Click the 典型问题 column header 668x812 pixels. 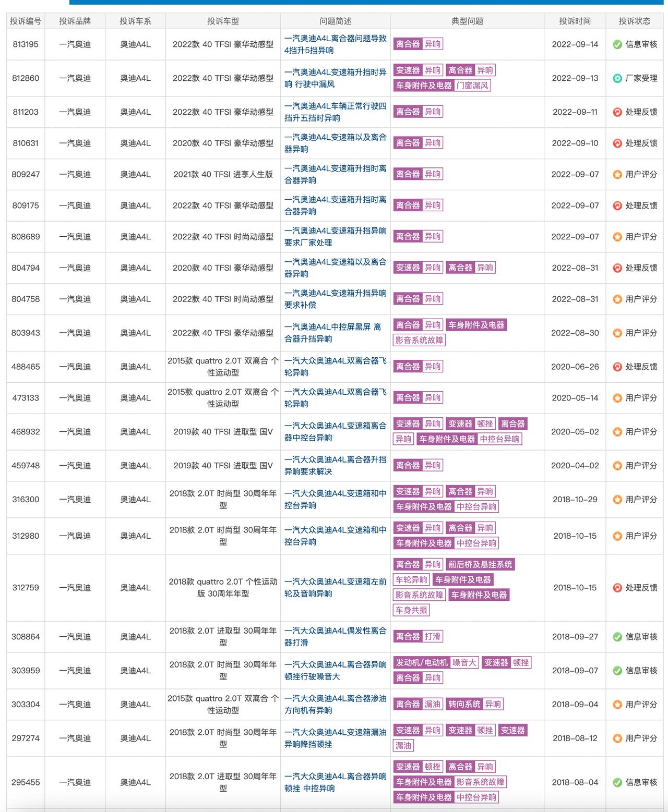pos(468,21)
